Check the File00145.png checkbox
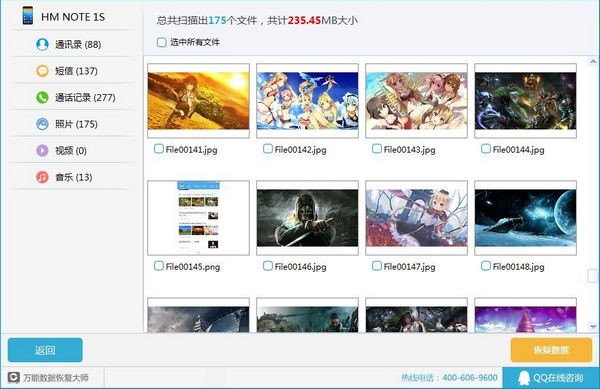 (x=158, y=266)
